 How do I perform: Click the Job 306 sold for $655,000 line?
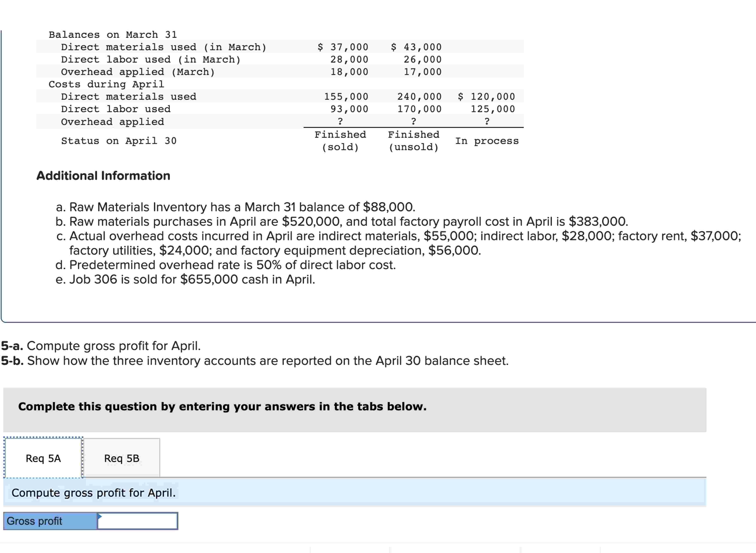[185, 279]
